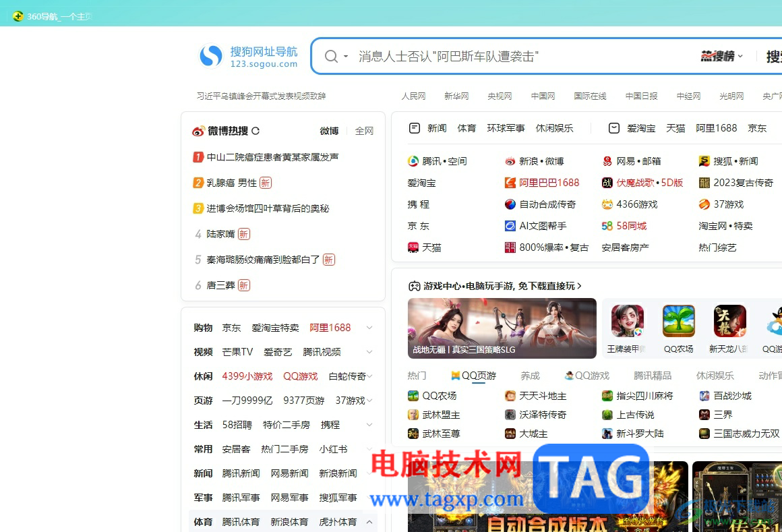Screen dimensions: 782x532
Task: Open the 800%爆率•复古 icon
Action: coord(510,248)
